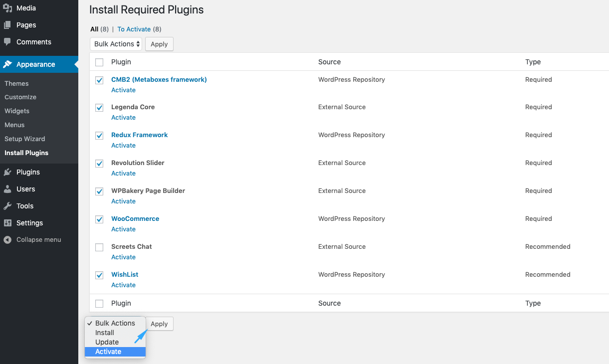The image size is (609, 364).
Task: Click the Appearance paintbrush icon
Action: click(7, 64)
